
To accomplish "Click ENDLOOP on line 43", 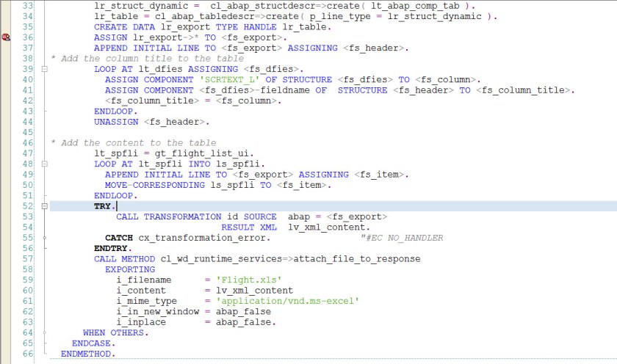I will click(113, 112).
